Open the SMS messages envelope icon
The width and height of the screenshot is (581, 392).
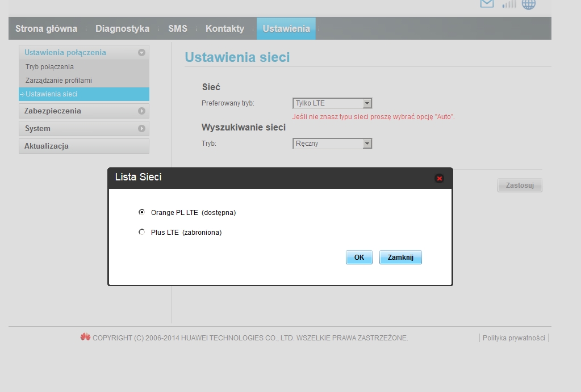(x=487, y=4)
